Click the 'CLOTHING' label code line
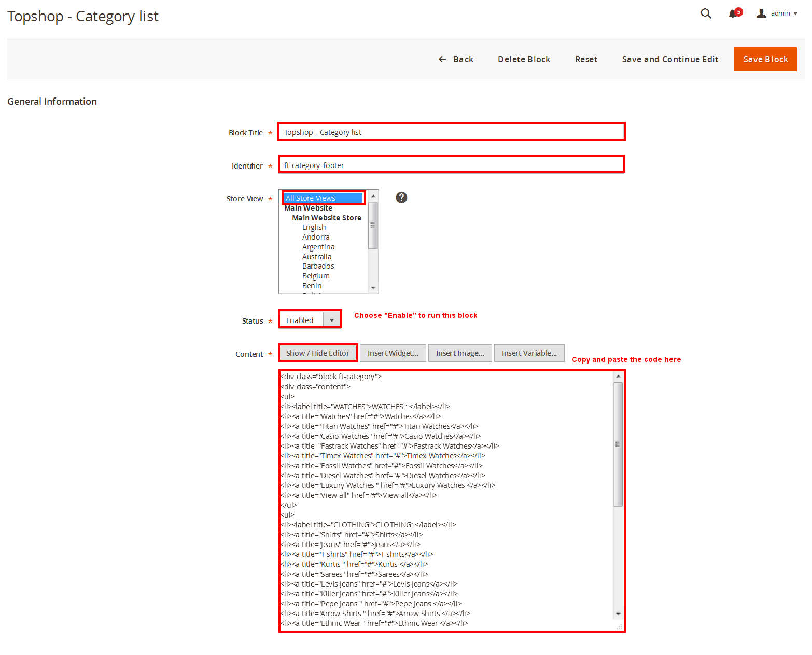The image size is (812, 655). coord(368,525)
